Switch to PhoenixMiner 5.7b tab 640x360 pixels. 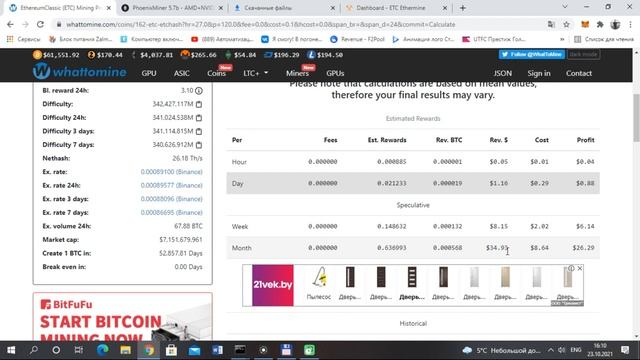pyautogui.click(x=172, y=8)
